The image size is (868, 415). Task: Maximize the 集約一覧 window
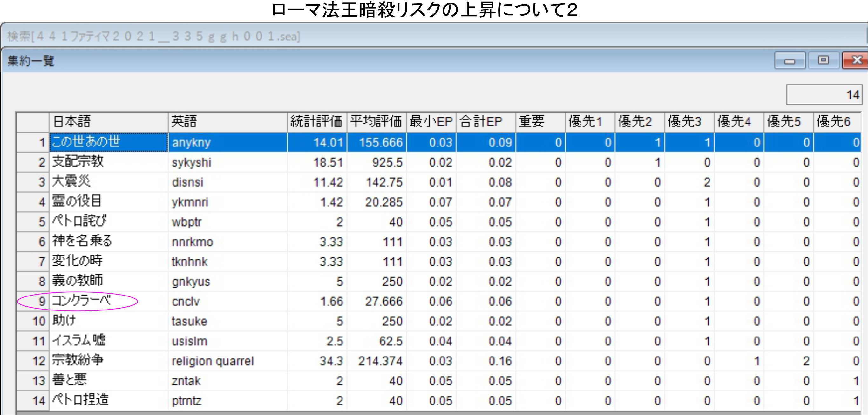(x=823, y=60)
